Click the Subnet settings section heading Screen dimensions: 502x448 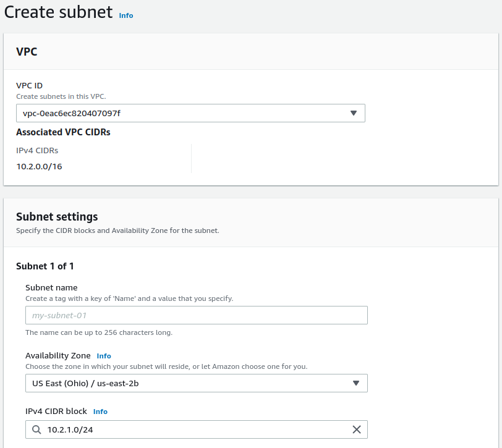pyautogui.click(x=57, y=217)
